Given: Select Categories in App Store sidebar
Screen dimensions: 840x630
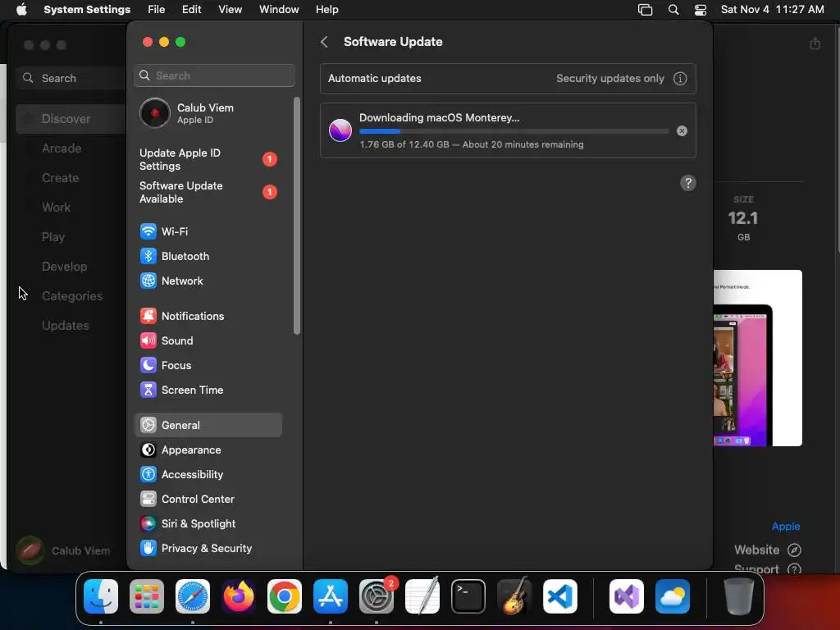Looking at the screenshot, I should pos(71,295).
